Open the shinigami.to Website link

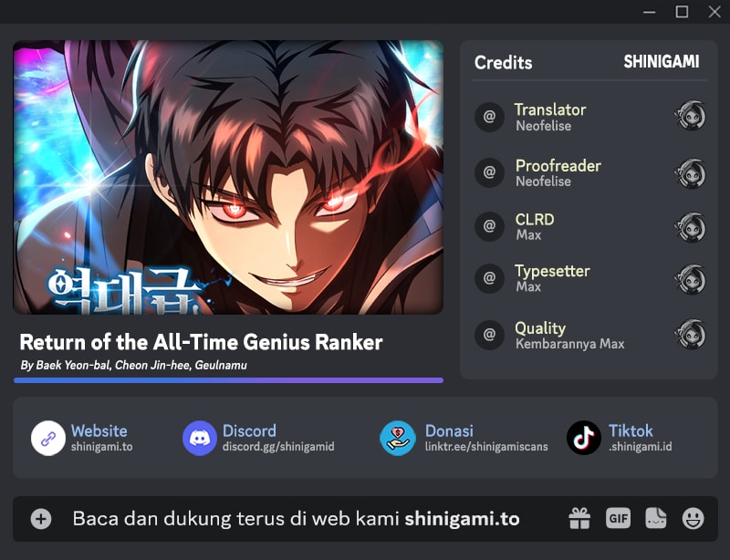point(101,446)
